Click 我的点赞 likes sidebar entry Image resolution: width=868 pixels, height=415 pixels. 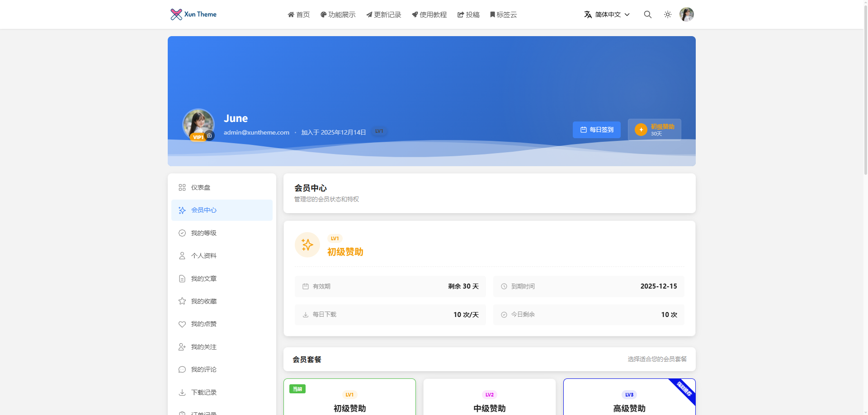tap(203, 324)
